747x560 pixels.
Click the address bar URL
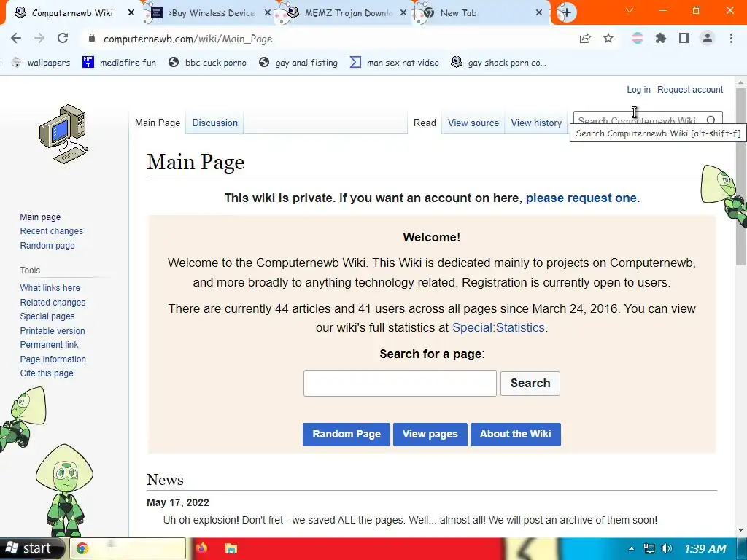[188, 39]
